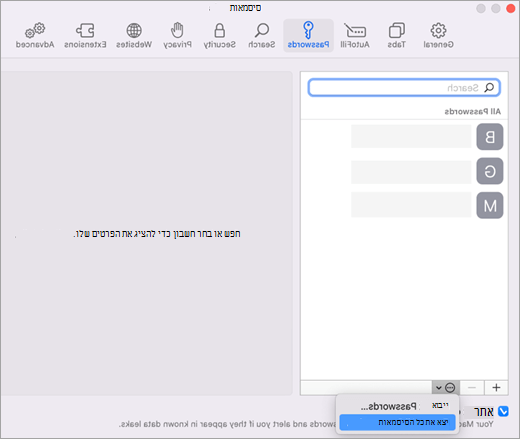Open the Advanced gears pane
The width and height of the screenshot is (520, 439).
35,35
